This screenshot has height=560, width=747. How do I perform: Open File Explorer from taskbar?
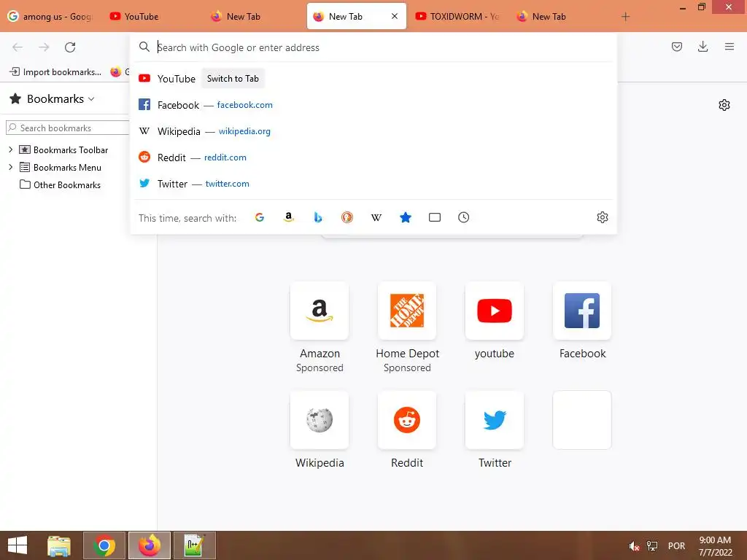point(58,545)
